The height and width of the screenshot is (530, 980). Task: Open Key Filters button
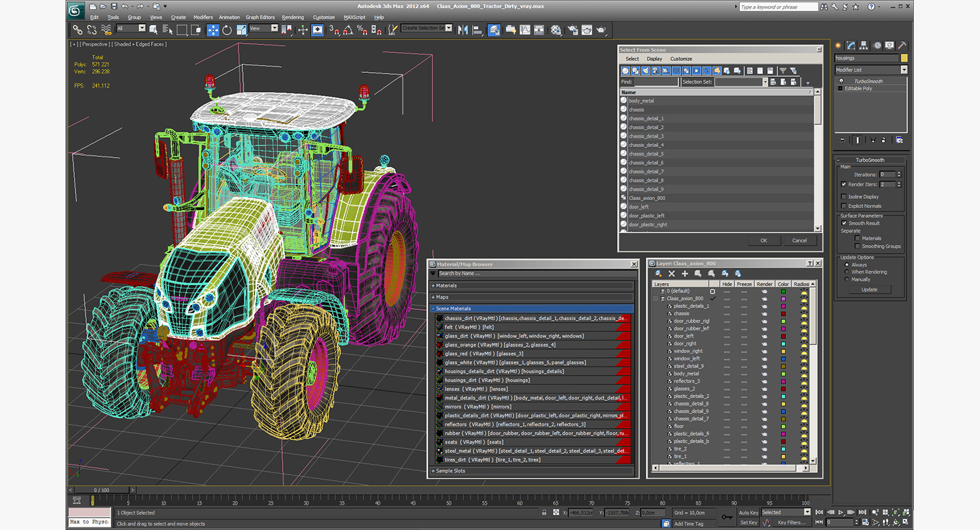(x=791, y=523)
